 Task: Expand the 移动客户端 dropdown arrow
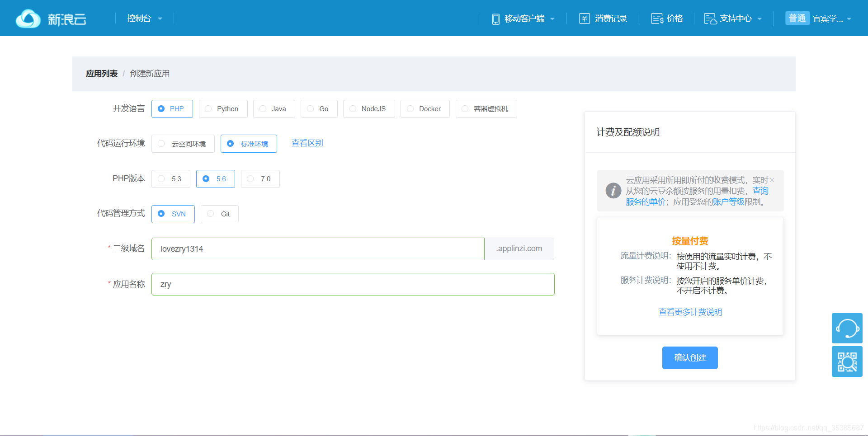click(x=552, y=19)
